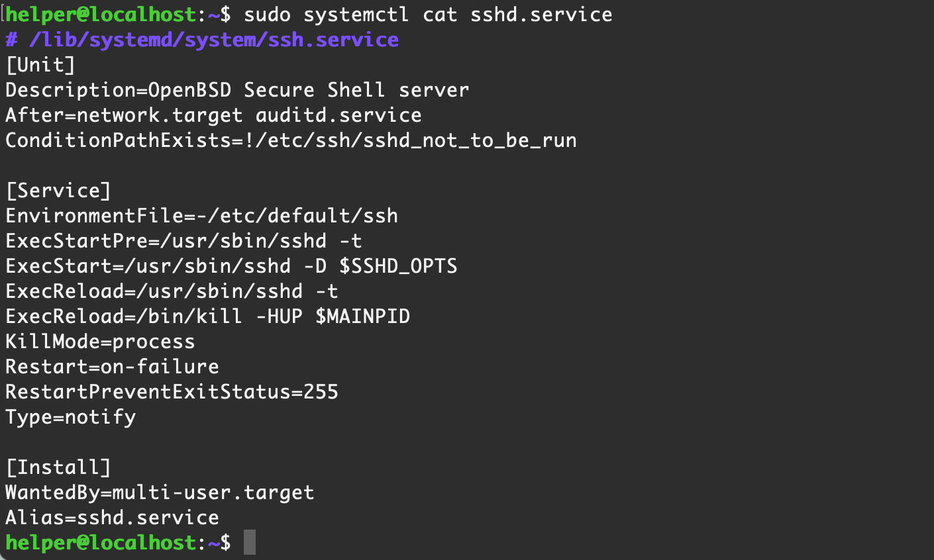Viewport: 934px width, 560px height.
Task: Click the EnvironmentFile=-/etc/default/ssh line
Action: (201, 216)
